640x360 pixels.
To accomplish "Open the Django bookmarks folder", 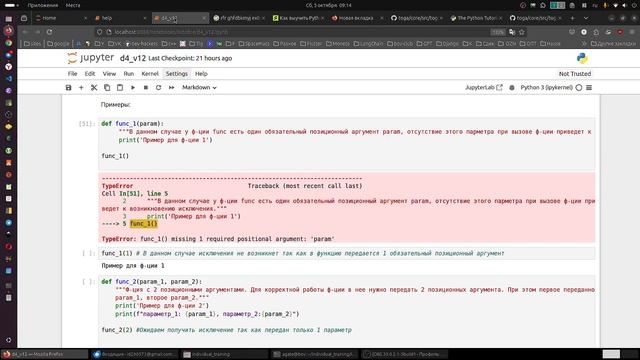I will pyautogui.click(x=447, y=43).
